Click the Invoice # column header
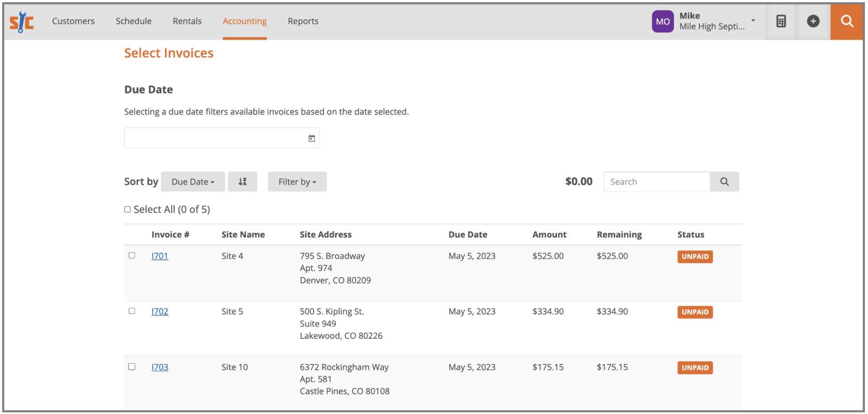This screenshot has width=868, height=414. click(170, 235)
